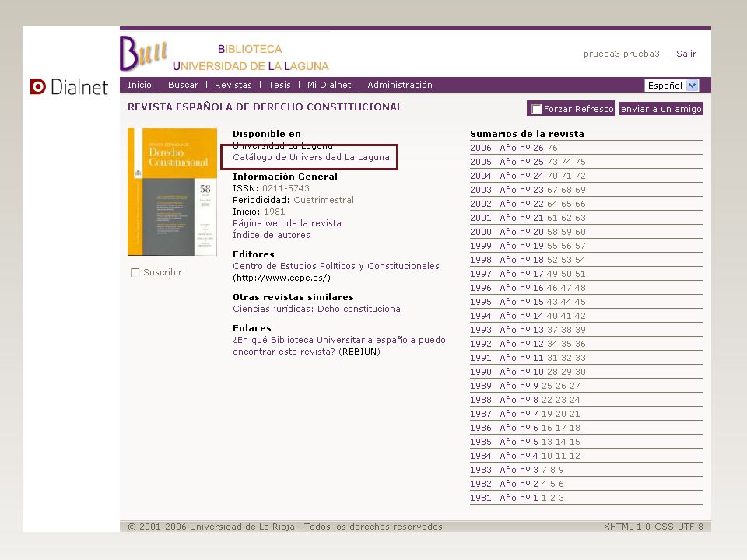
Task: Go to the Buscar section
Action: (183, 85)
